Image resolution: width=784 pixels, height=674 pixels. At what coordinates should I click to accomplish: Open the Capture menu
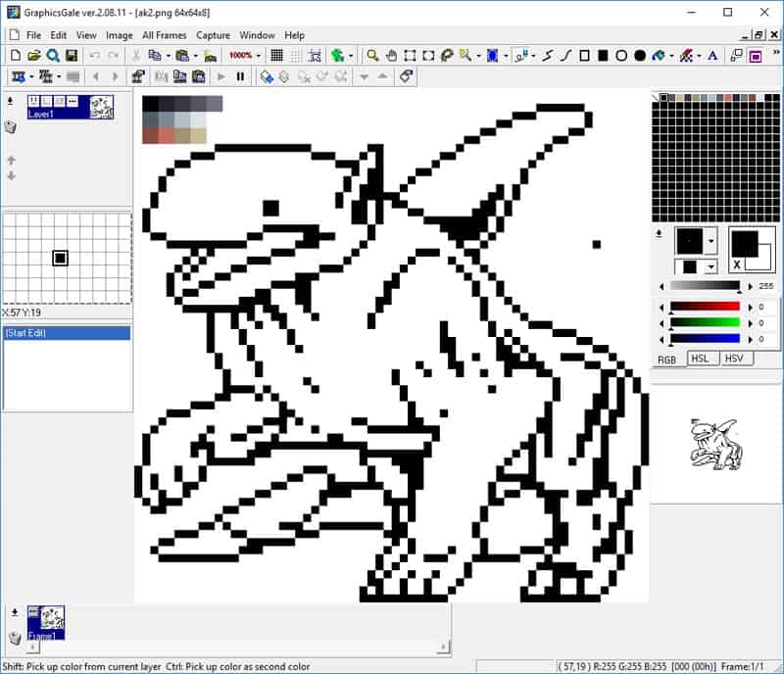(213, 35)
